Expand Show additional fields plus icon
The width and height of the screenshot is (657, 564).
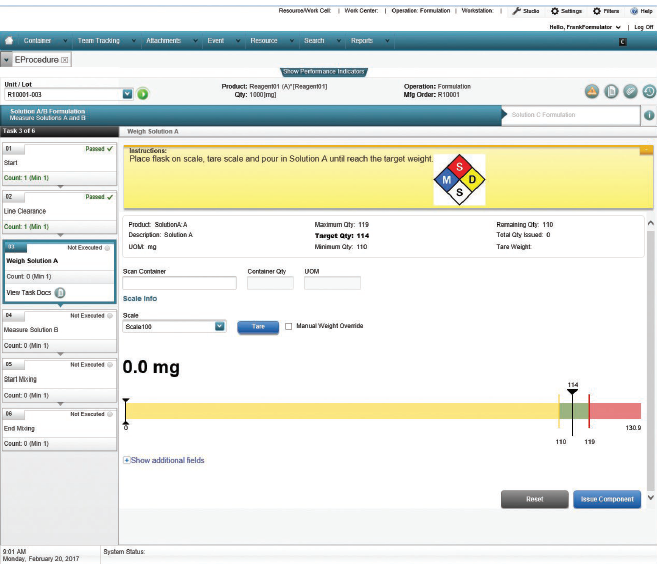pyautogui.click(x=126, y=460)
